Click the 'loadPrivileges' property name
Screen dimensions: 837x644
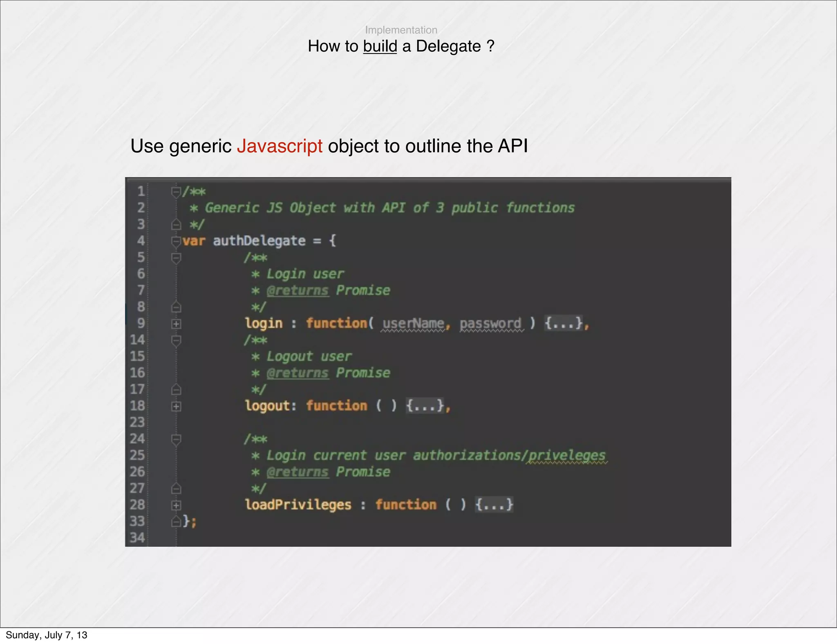[298, 505]
